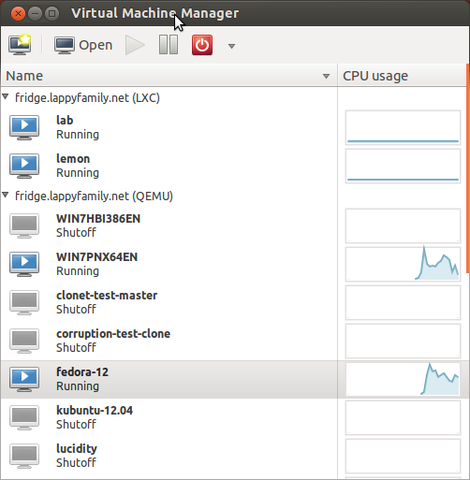Select the lemon container name
The height and width of the screenshot is (480, 470).
(73, 158)
